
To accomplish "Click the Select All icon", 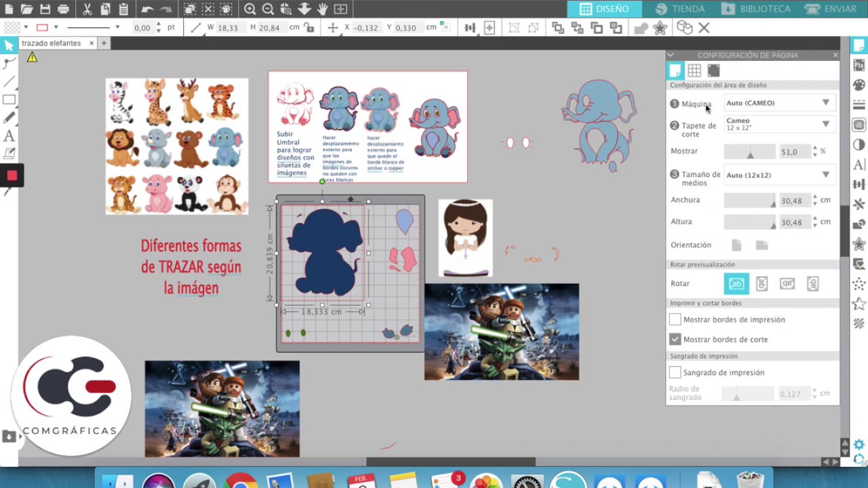I will pyautogui.click(x=190, y=9).
